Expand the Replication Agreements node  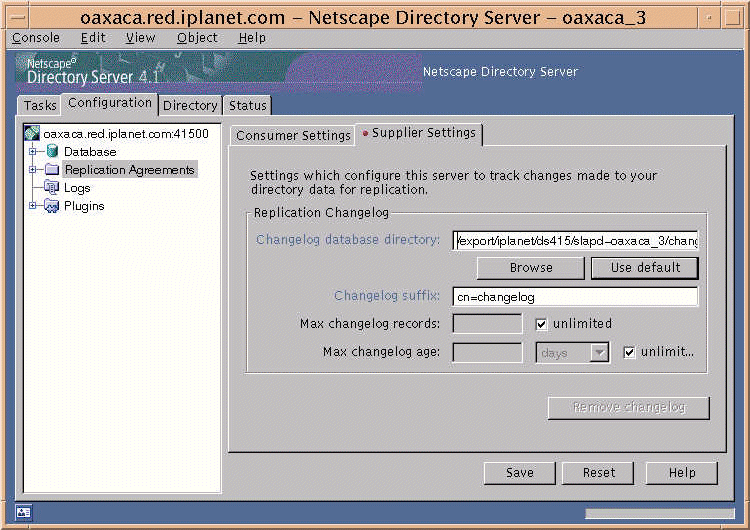coord(33,170)
